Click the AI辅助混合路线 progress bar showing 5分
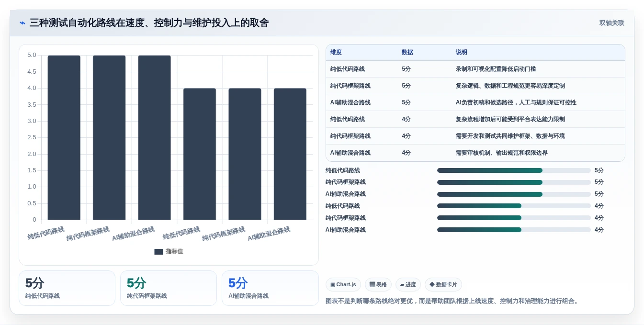 click(514, 194)
